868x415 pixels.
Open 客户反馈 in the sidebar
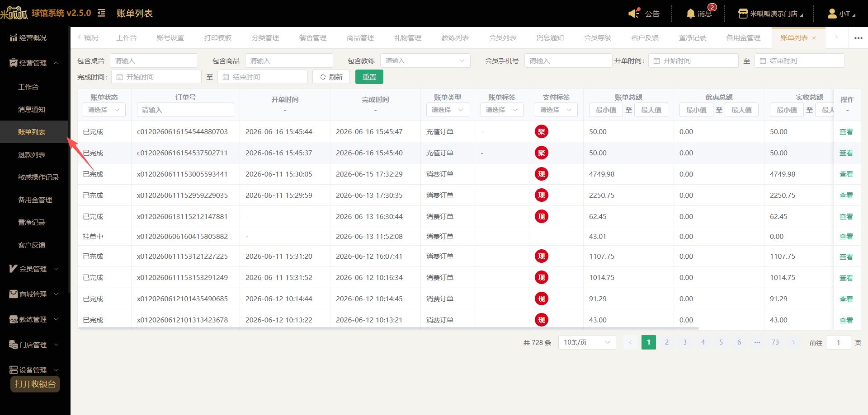(x=32, y=245)
